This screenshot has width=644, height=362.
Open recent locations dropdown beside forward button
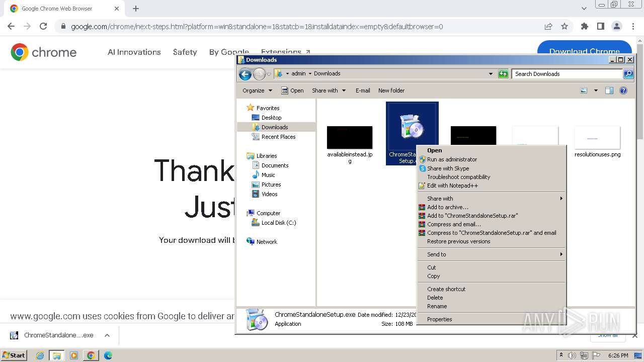[x=269, y=74]
